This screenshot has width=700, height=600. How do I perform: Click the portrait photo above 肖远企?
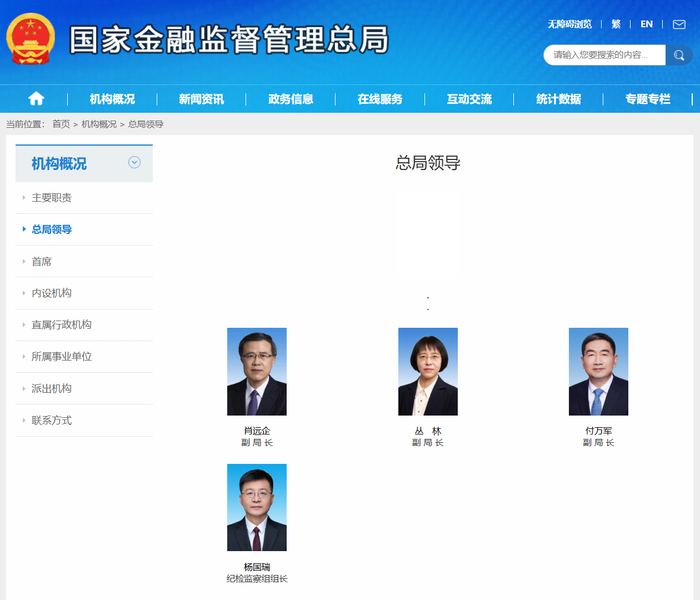pos(257,371)
